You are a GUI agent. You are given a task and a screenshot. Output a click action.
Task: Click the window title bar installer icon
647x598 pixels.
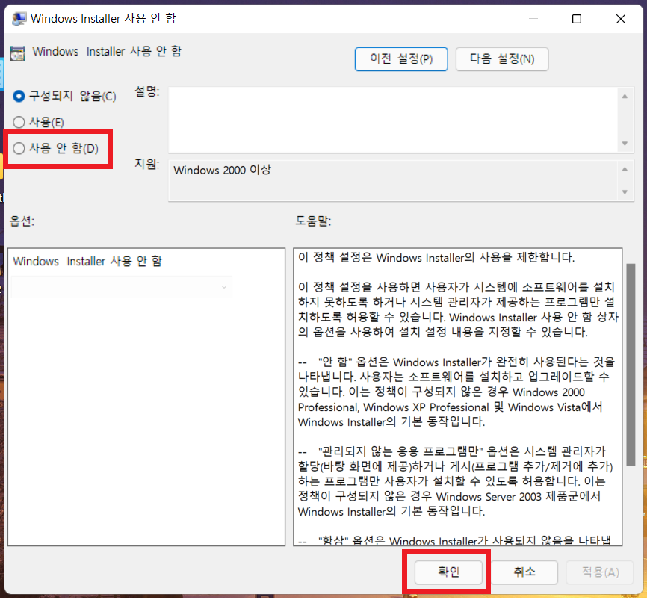coord(19,19)
